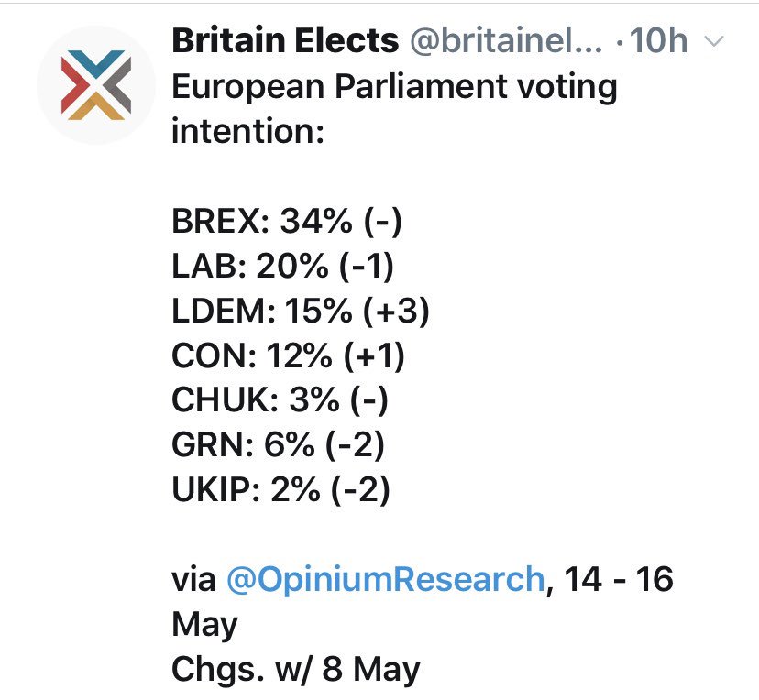
Task: Tap the 'Chgs. w/ 8 May' line
Action: [x=296, y=669]
